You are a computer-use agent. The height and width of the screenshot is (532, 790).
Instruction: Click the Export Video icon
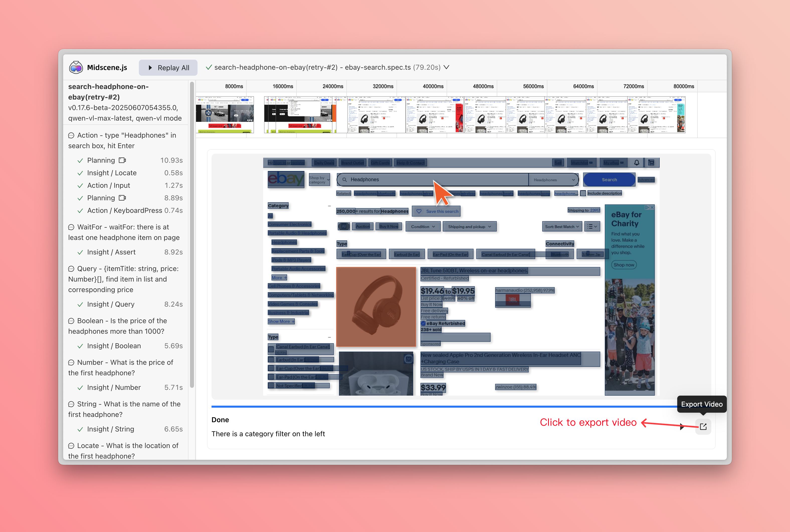click(703, 426)
